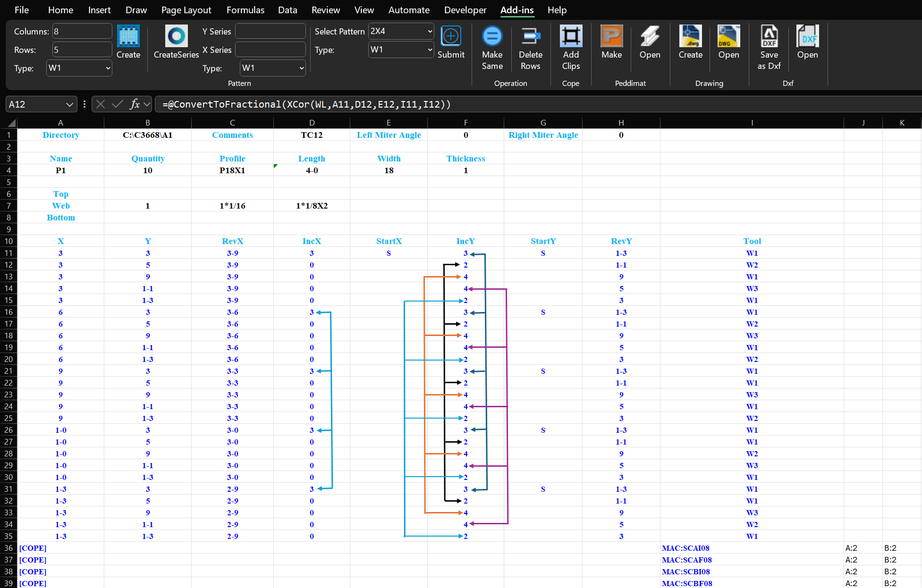Open the Type dropdown under Rows

pos(108,68)
